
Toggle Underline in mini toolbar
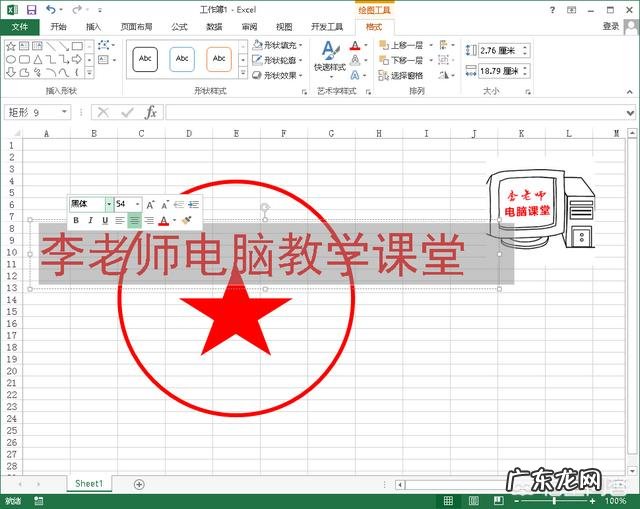pos(105,221)
